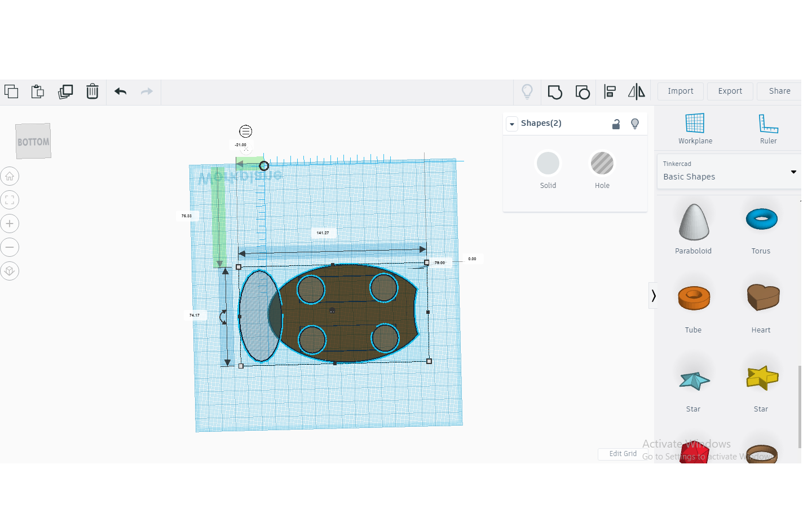Click the Export button
The image size is (812, 508).
click(730, 91)
